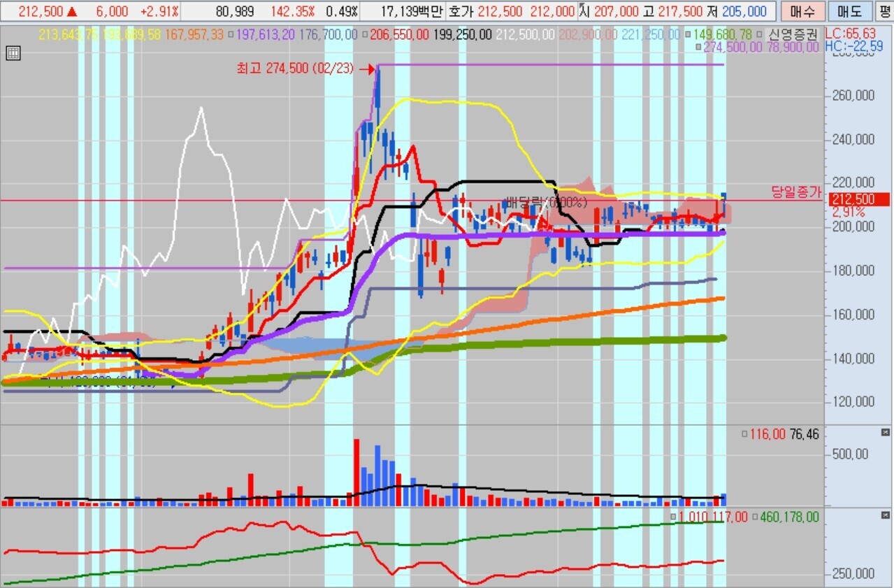Image resolution: width=894 pixels, height=588 pixels.
Task: Click the red 206,550,00 legend value
Action: [399, 34]
